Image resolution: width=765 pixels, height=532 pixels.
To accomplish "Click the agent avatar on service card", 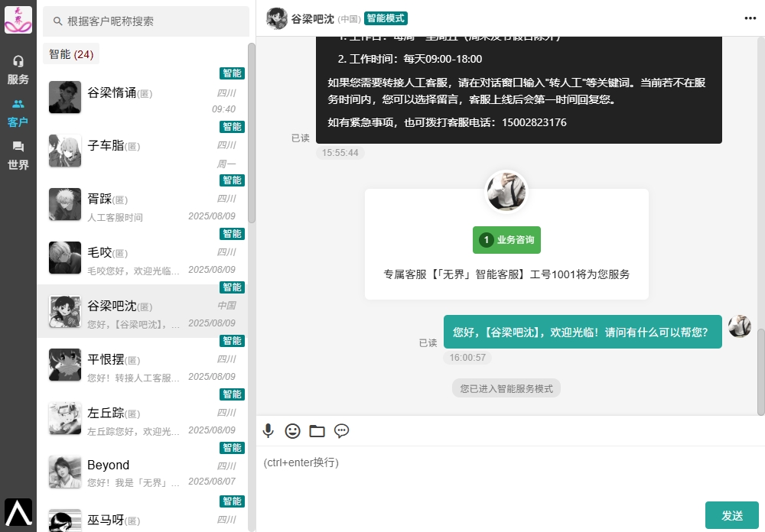I will coord(506,191).
